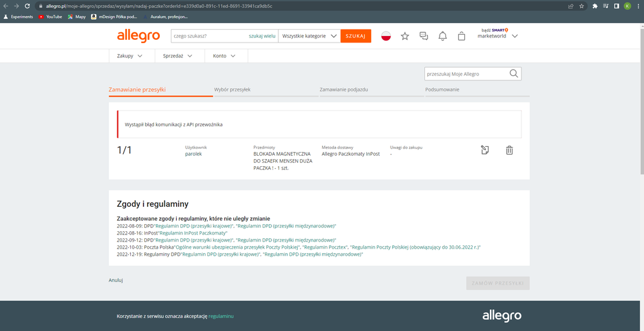This screenshot has width=644, height=331.
Task: Expand Sprzedaż menu
Action: 177,56
